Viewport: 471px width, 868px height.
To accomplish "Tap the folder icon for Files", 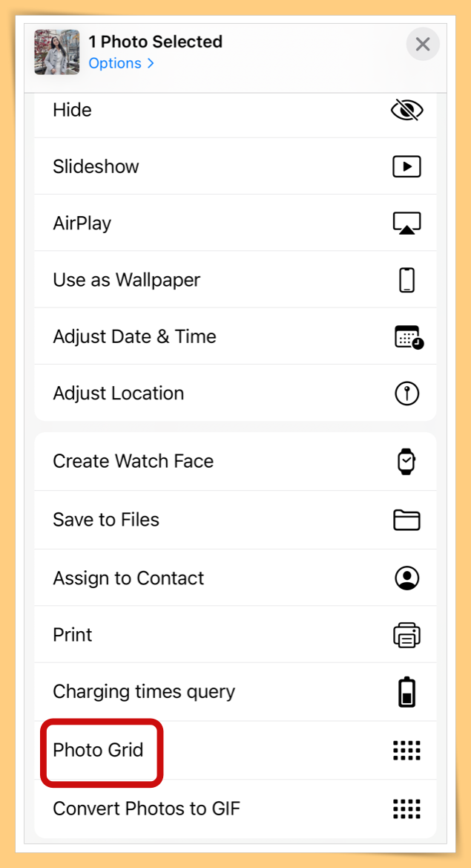I will coord(407,520).
